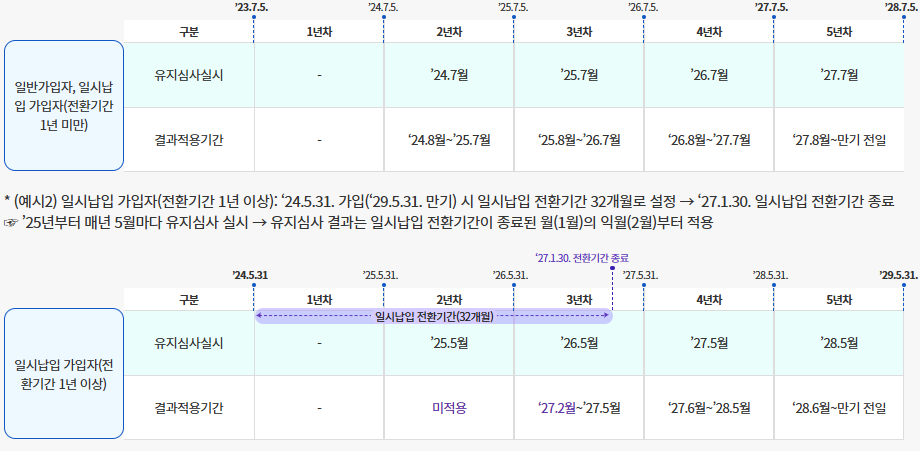Screen dimensions: 920x451
Task: Click the '25년부터 매년 5월마다 유지심사 실시 sentence
Action: [368, 223]
